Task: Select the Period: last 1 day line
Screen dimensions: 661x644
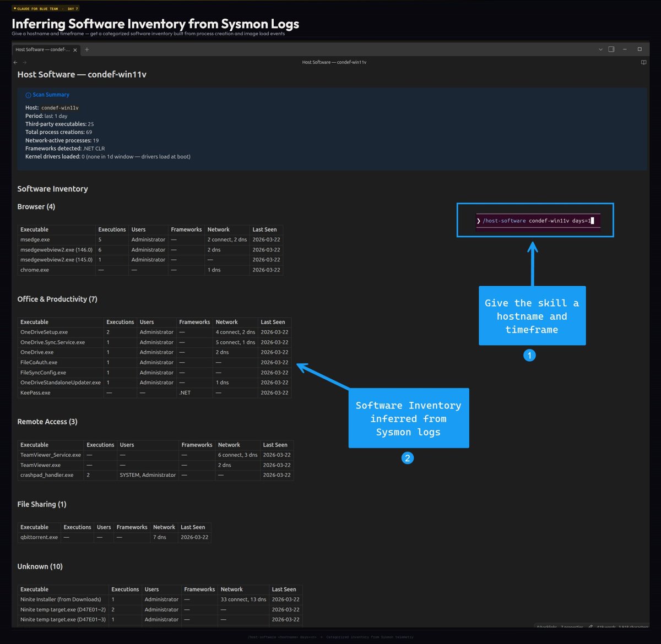Action: coord(46,116)
